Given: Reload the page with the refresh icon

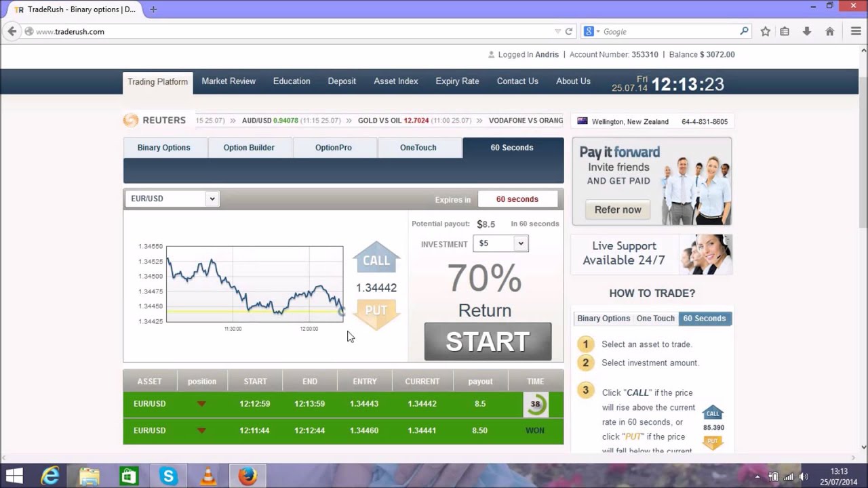Looking at the screenshot, I should pyautogui.click(x=569, y=31).
